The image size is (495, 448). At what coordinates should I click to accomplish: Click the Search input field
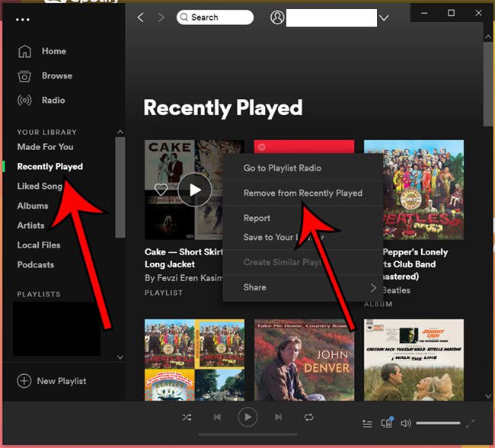(220, 17)
